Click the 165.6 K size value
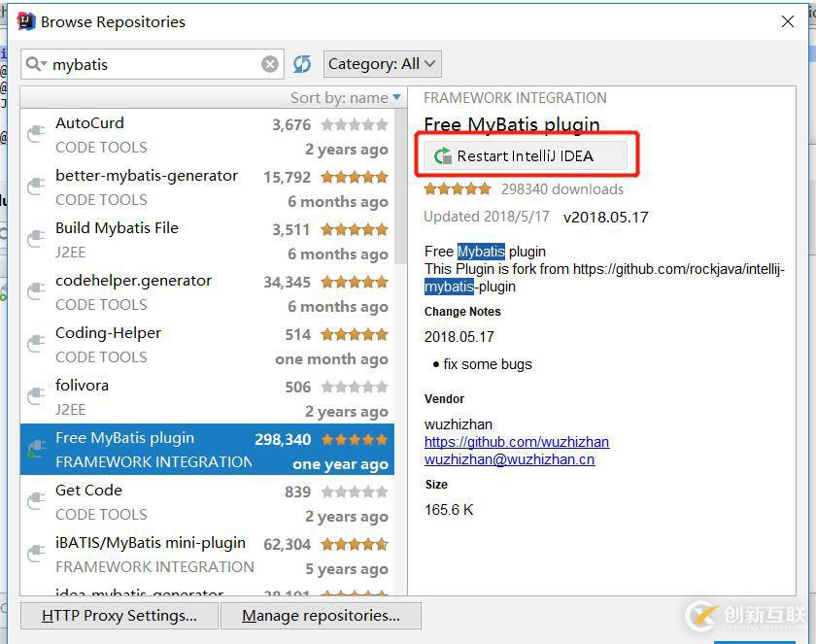Viewport: 816px width, 644px height. (x=449, y=510)
